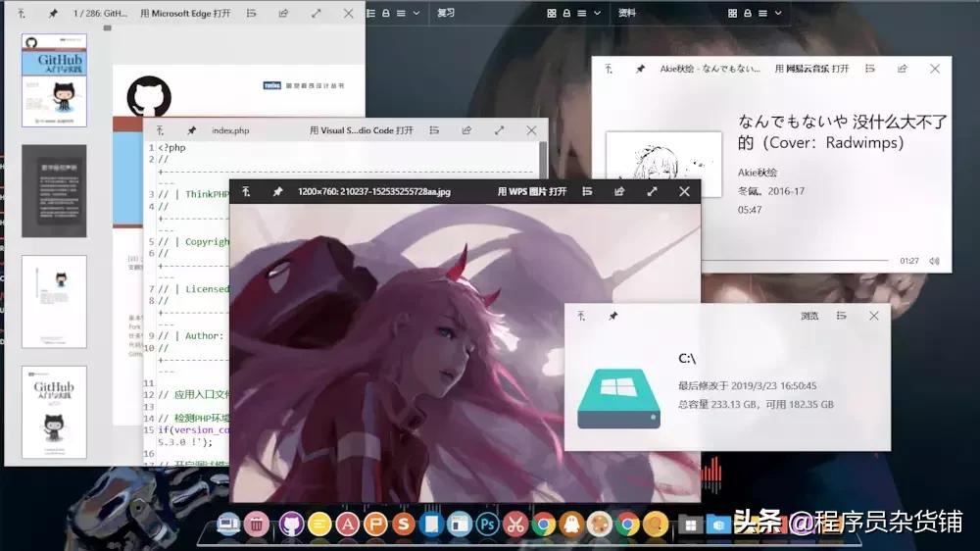Click the computer monitor icon in the dock
Screen dimensions: 980x551
click(228, 523)
